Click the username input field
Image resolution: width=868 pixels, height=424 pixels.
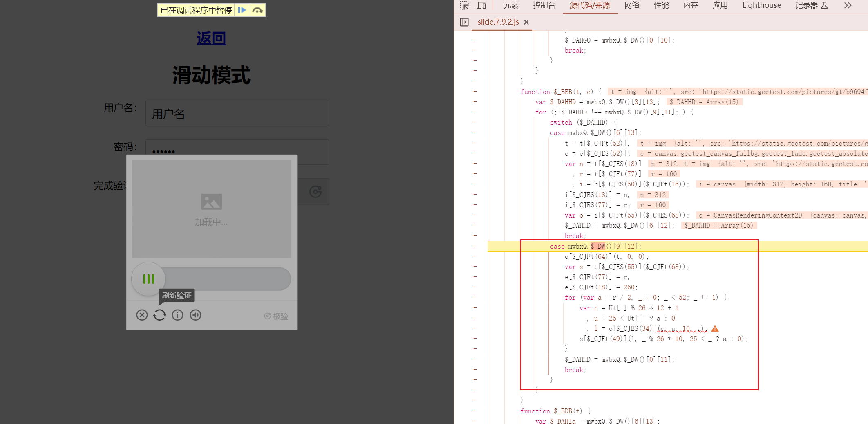tap(237, 114)
